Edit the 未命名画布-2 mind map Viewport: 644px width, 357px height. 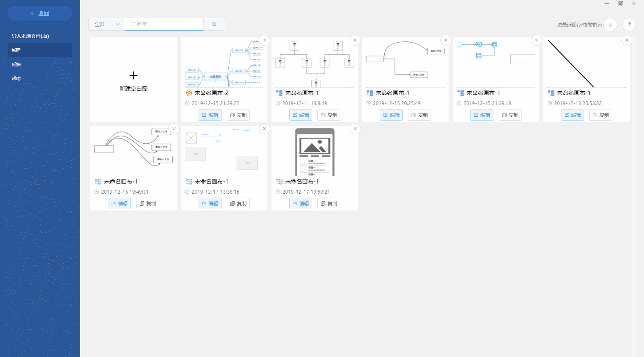[210, 115]
